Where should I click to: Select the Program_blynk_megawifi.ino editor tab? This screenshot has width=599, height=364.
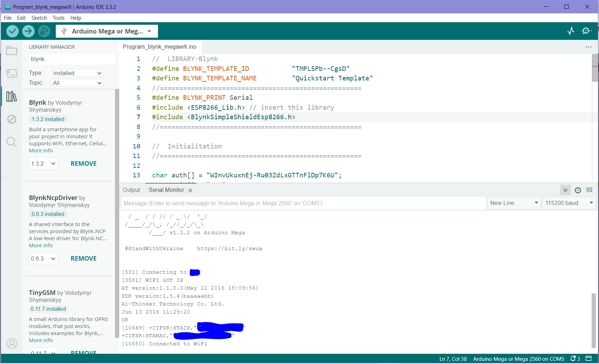[x=159, y=47]
